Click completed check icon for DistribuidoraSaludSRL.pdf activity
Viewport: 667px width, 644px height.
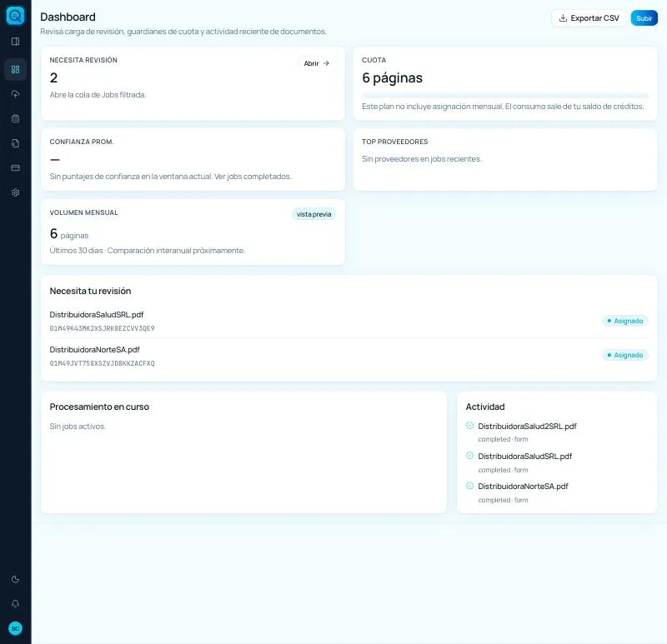click(x=469, y=456)
